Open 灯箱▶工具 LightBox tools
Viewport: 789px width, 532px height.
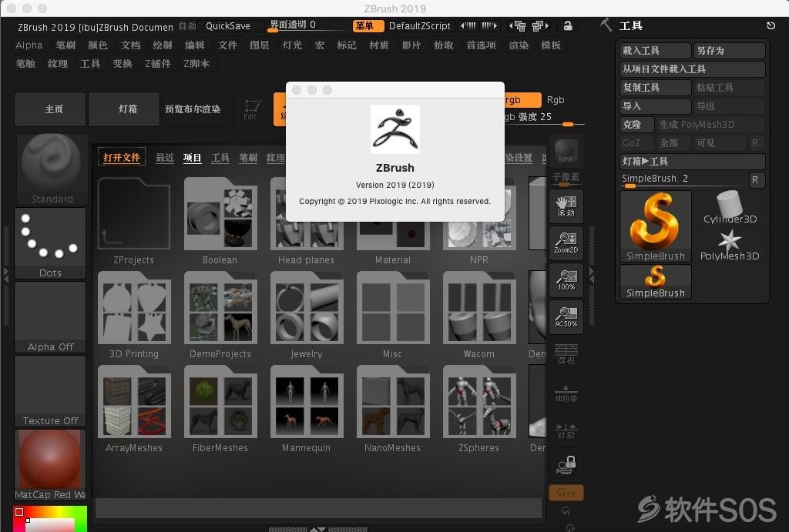(693, 162)
